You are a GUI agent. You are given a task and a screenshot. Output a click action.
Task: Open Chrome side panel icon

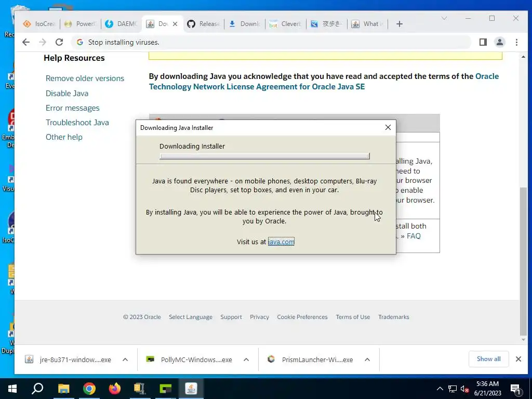click(483, 42)
